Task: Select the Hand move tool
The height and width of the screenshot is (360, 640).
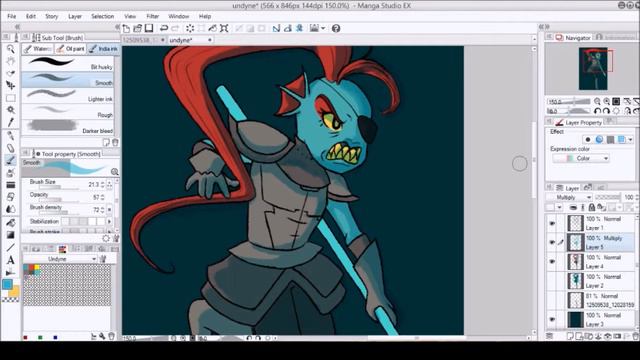Action: point(11,61)
